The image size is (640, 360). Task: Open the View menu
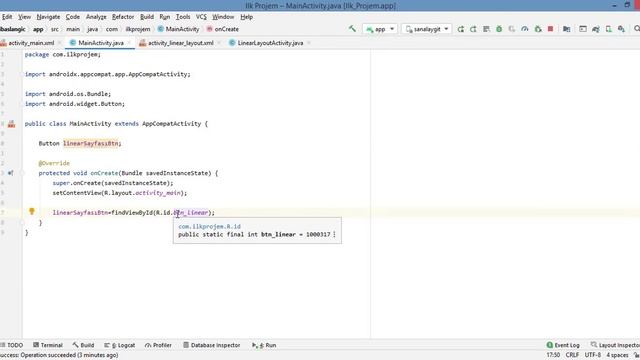[24, 17]
